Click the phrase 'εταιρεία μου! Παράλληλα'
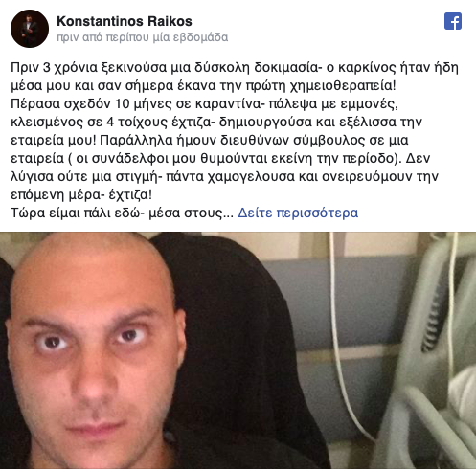The width and height of the screenshot is (476, 471). point(92,140)
